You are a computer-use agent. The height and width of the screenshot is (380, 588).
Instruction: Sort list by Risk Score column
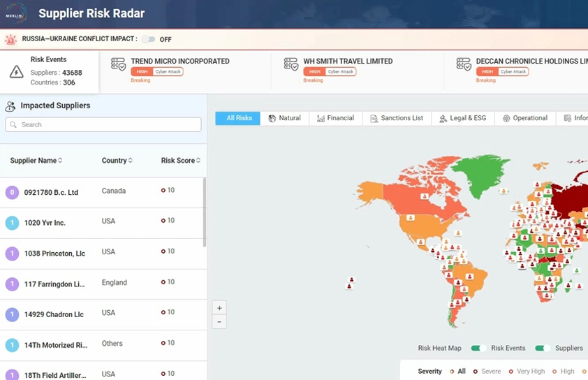(x=180, y=161)
